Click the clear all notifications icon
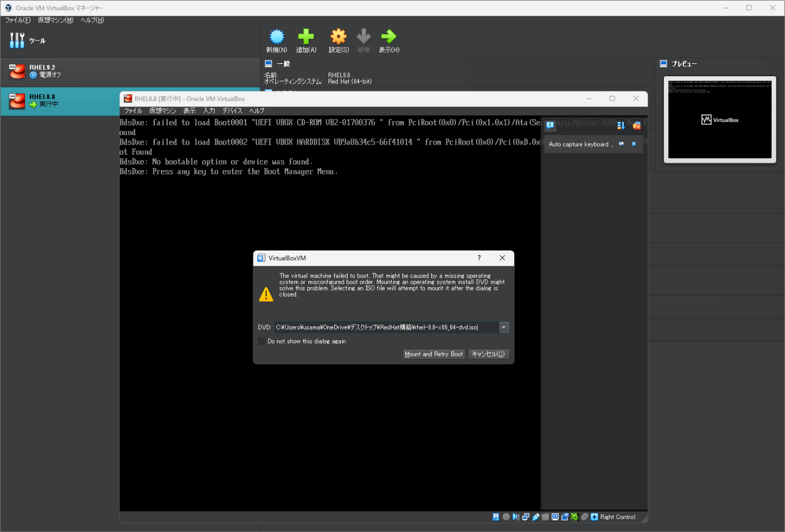The image size is (785, 532). [x=636, y=126]
